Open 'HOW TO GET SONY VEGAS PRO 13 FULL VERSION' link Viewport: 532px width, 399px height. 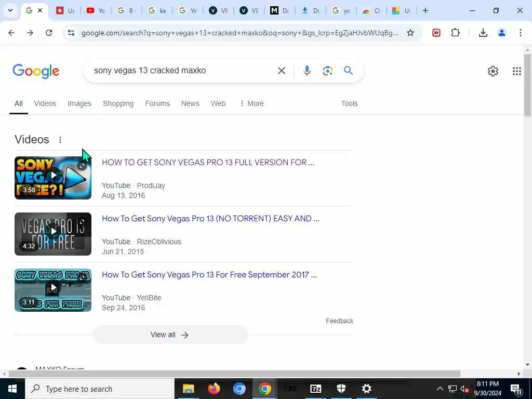click(208, 162)
